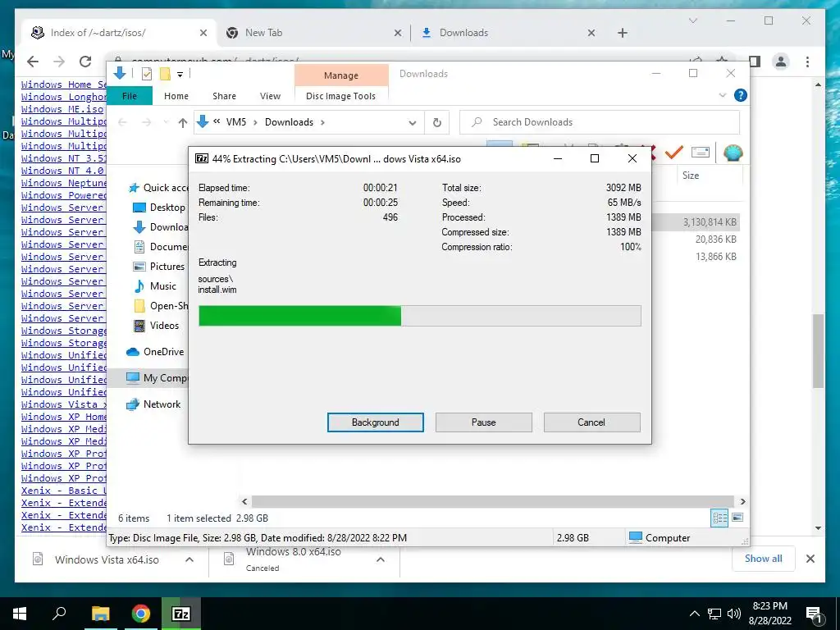Show hidden system tray icons
Image resolution: width=840 pixels, height=630 pixels.
[694, 614]
